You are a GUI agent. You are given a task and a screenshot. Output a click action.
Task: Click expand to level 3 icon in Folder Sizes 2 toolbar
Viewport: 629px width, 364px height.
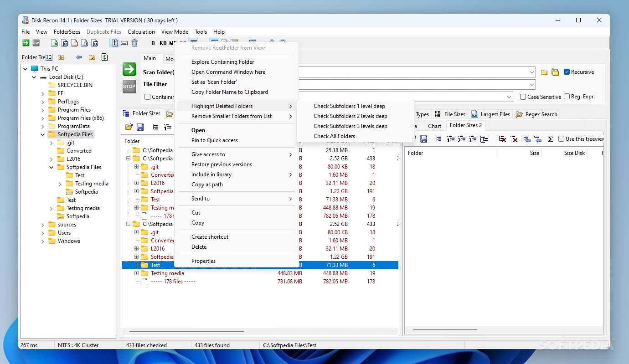pyautogui.click(x=473, y=139)
